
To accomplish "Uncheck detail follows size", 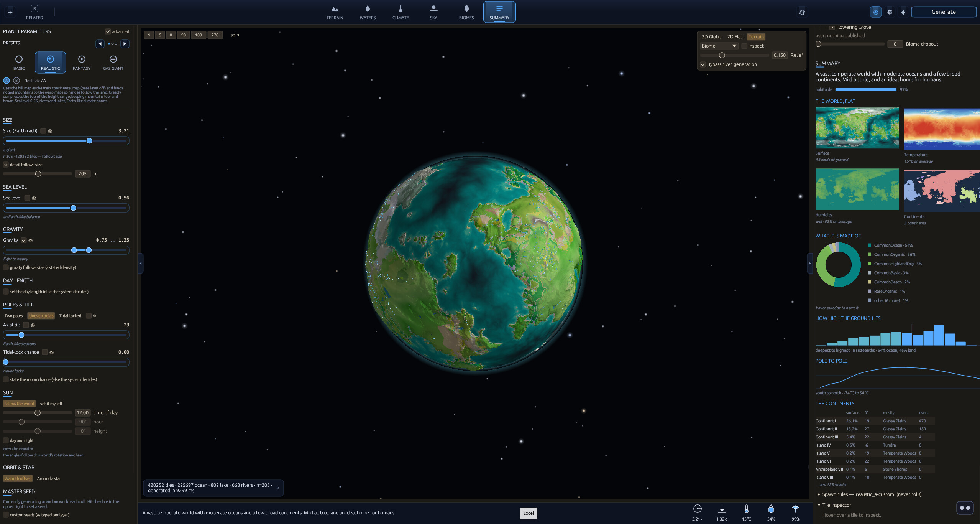I will click(6, 165).
